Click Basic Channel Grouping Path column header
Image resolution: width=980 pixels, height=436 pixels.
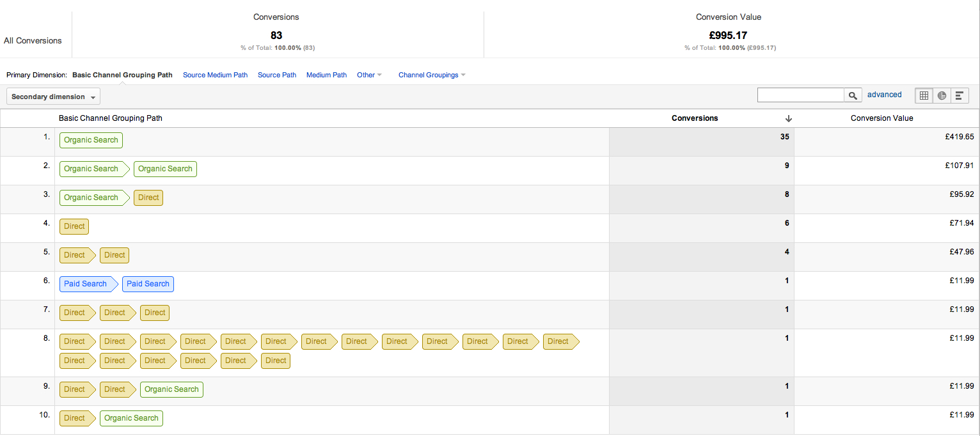[111, 118]
